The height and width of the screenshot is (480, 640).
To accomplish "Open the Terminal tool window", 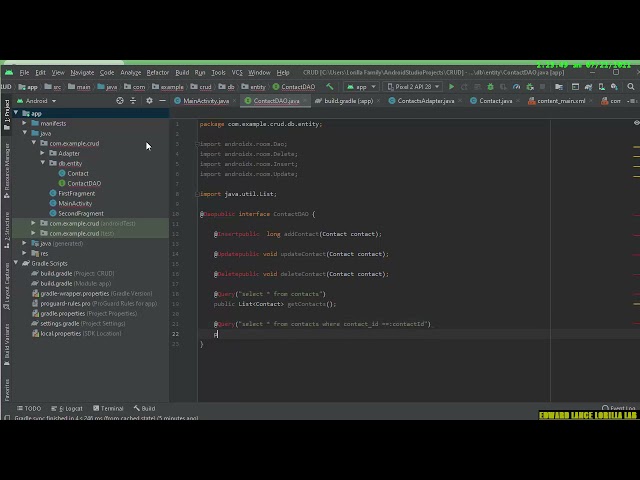I will (x=108, y=408).
